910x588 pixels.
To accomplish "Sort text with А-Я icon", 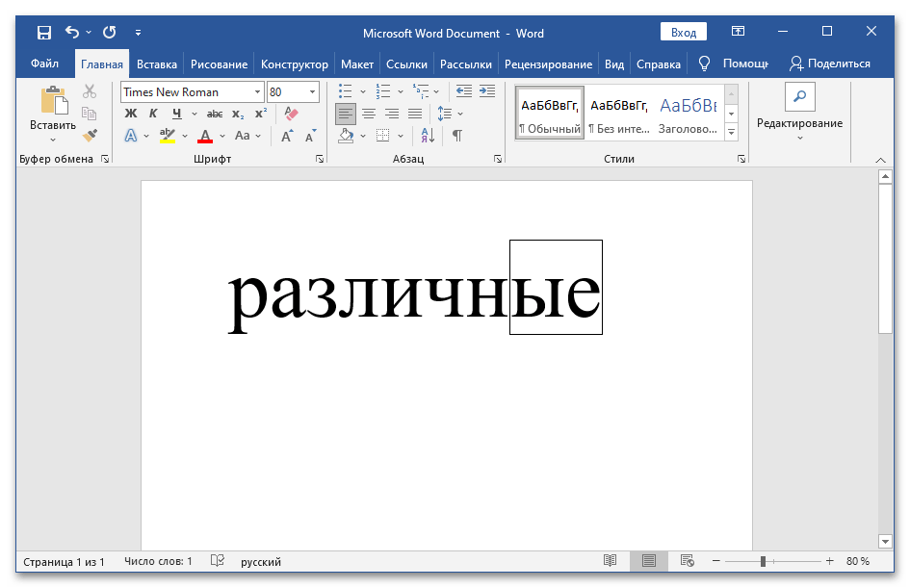I will [428, 136].
